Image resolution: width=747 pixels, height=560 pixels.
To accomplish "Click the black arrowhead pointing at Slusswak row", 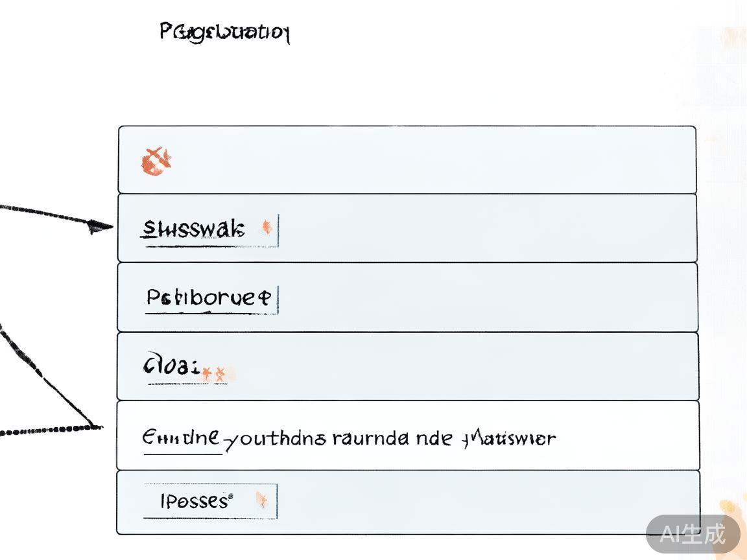I will coord(99,226).
